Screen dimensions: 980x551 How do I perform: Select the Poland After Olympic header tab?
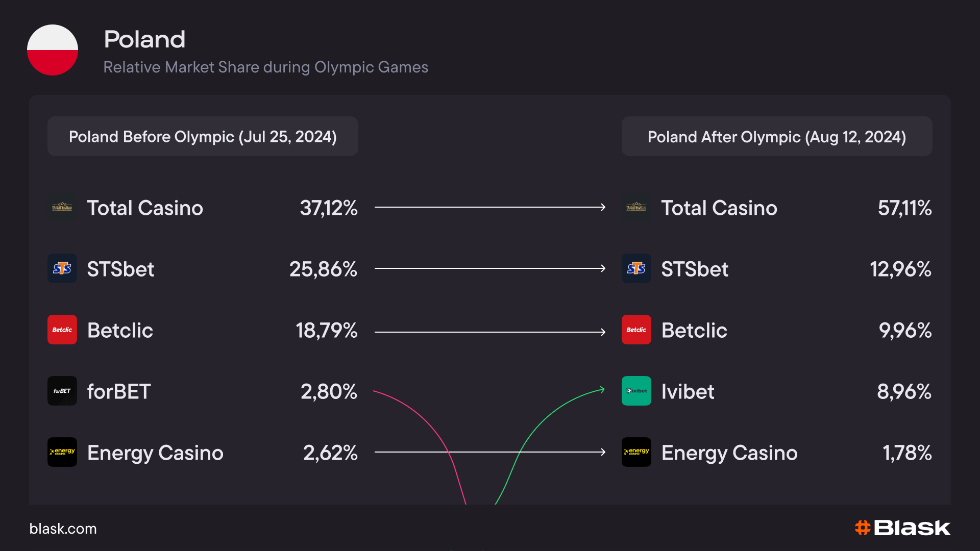[x=777, y=137]
